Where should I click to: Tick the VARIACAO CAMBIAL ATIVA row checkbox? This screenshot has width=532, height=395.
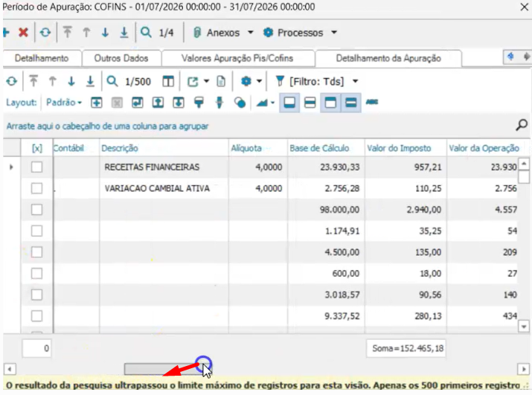click(36, 188)
